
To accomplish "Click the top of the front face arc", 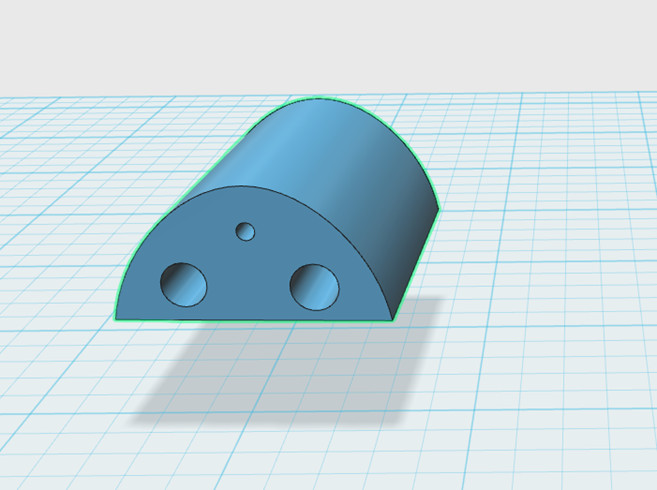I will pyautogui.click(x=254, y=187).
